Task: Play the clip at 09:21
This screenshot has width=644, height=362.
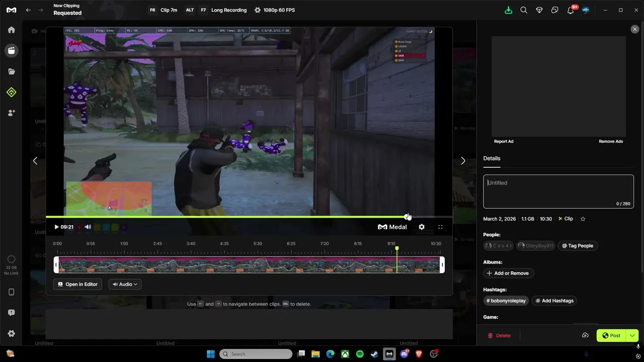Action: coord(56,227)
